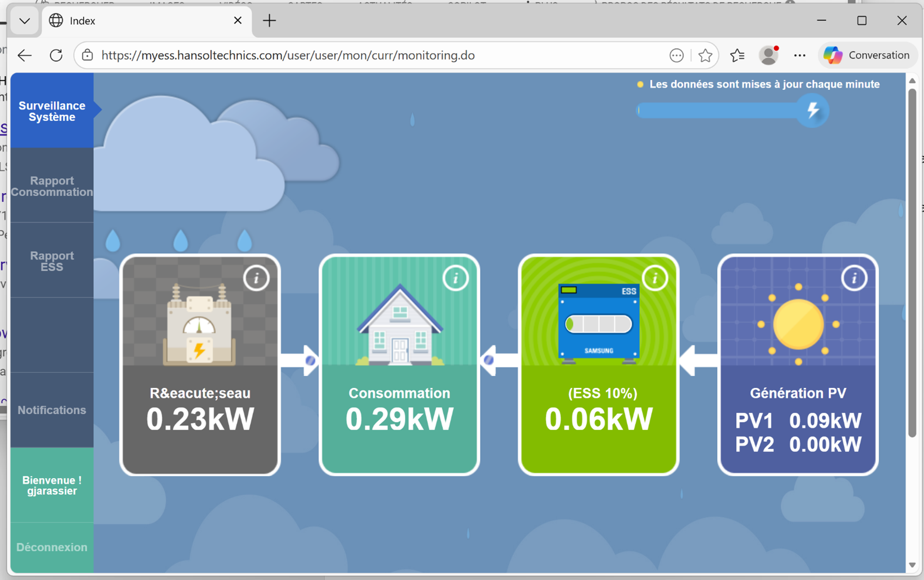Refresh the page with reload button
924x580 pixels.
click(x=56, y=55)
